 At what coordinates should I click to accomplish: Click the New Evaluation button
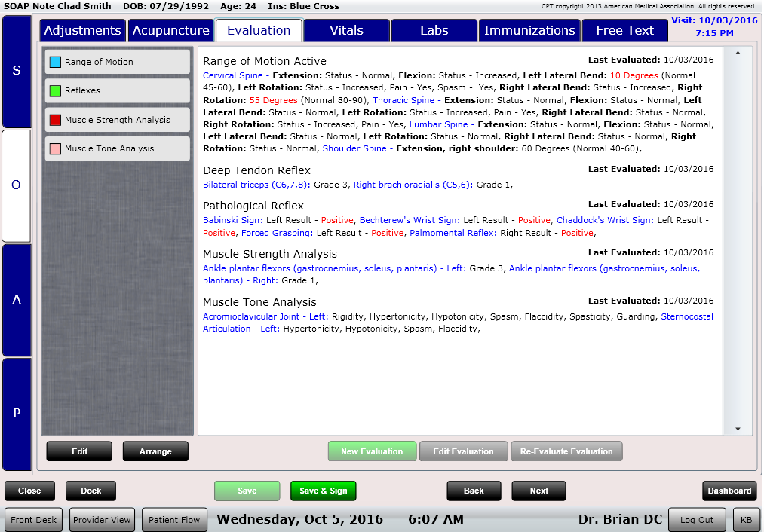pos(372,451)
